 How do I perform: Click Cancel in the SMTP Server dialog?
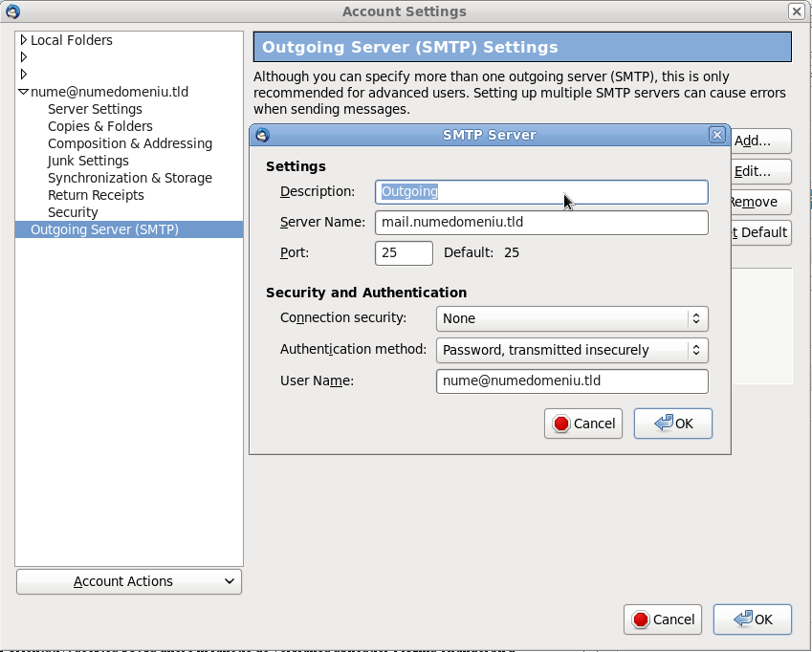(583, 424)
